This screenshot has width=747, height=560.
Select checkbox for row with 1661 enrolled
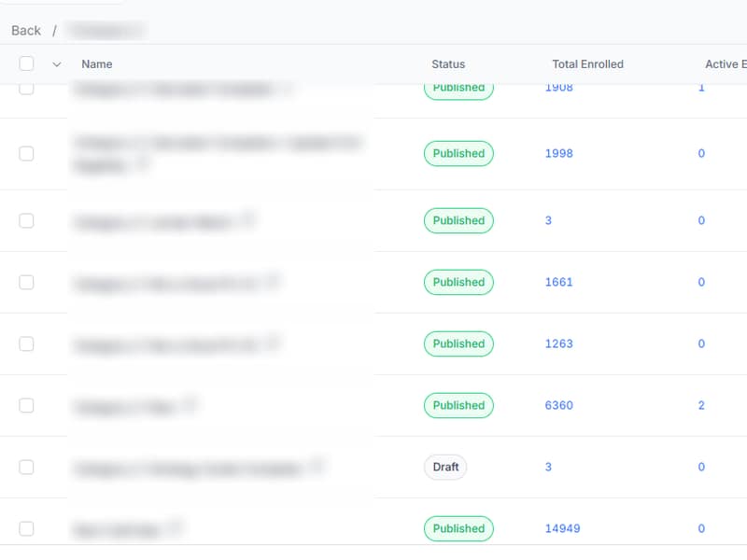[x=27, y=282]
